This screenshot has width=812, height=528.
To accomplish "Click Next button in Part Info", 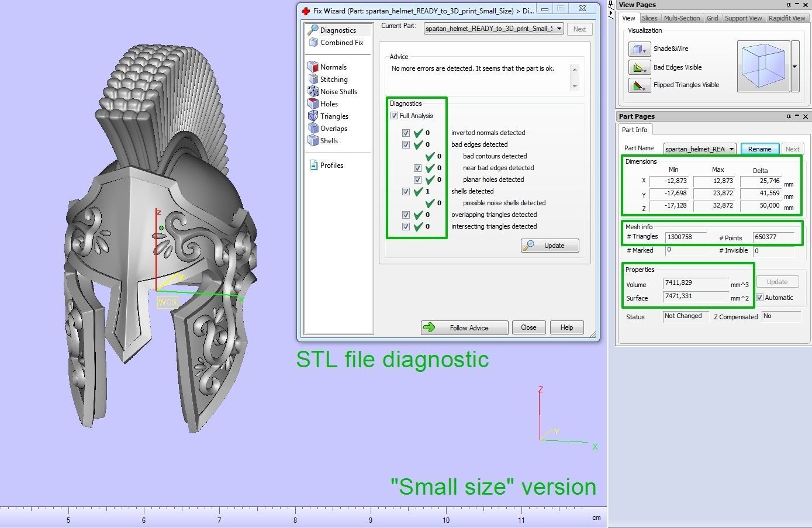I will coord(792,149).
